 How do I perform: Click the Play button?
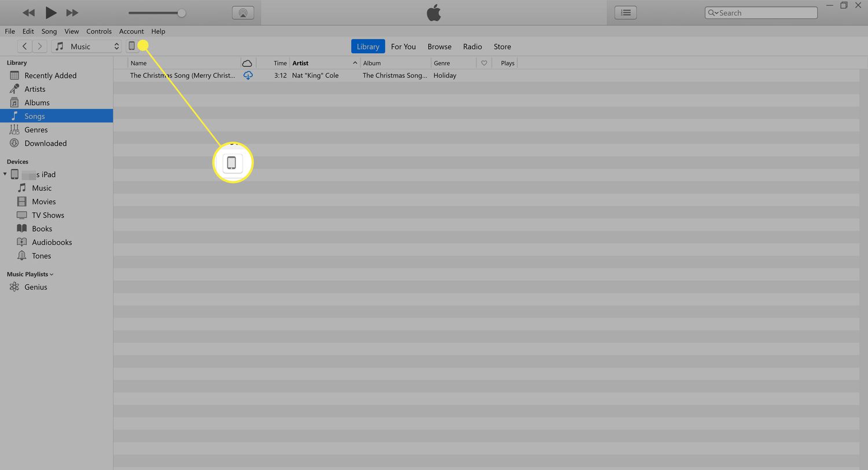[51, 13]
